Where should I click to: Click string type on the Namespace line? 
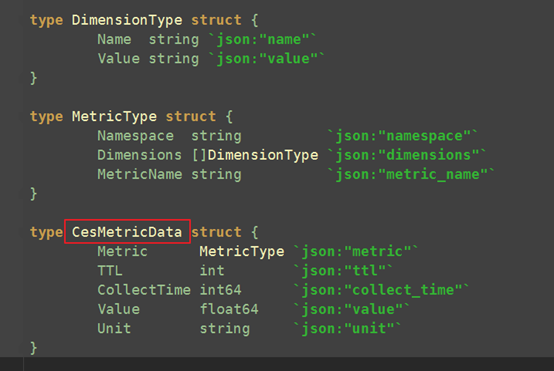[216, 136]
